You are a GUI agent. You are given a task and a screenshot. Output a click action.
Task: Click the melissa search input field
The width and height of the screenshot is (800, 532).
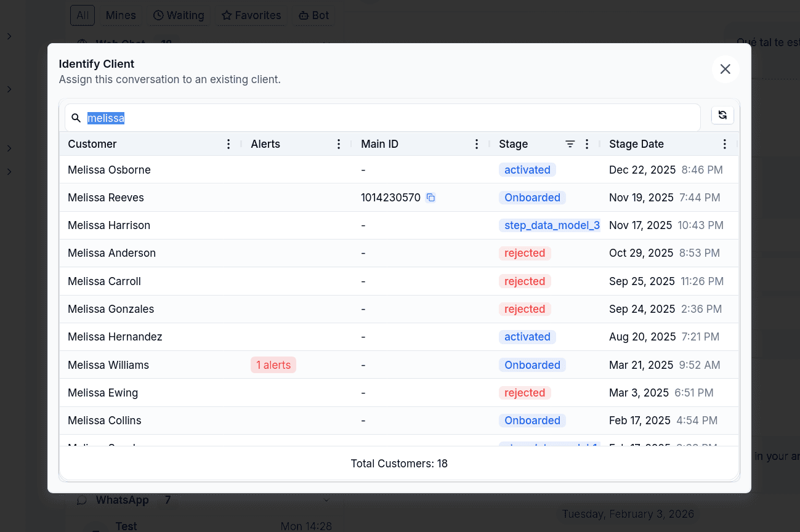382,118
